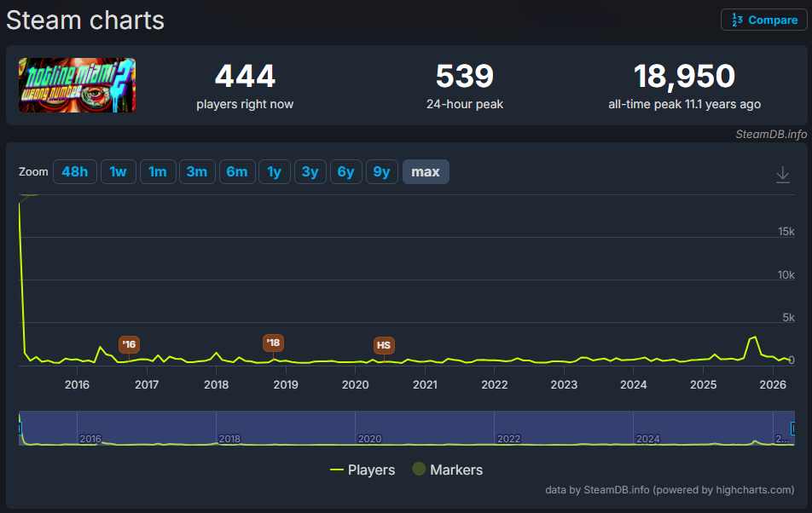Viewport: 812px width, 513px height.
Task: Toggle the Players series in legend
Action: (x=362, y=470)
